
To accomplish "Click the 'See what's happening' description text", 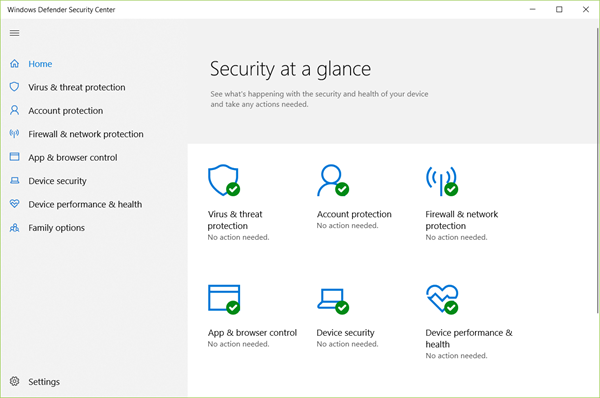I will coord(319,99).
